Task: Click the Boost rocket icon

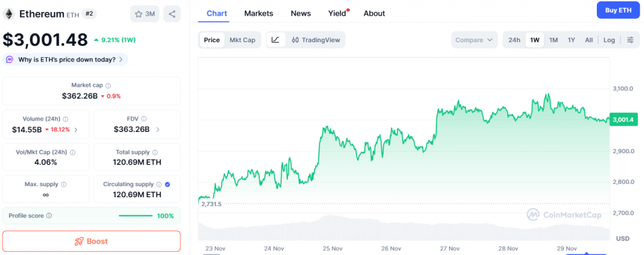Action: pos(79,241)
